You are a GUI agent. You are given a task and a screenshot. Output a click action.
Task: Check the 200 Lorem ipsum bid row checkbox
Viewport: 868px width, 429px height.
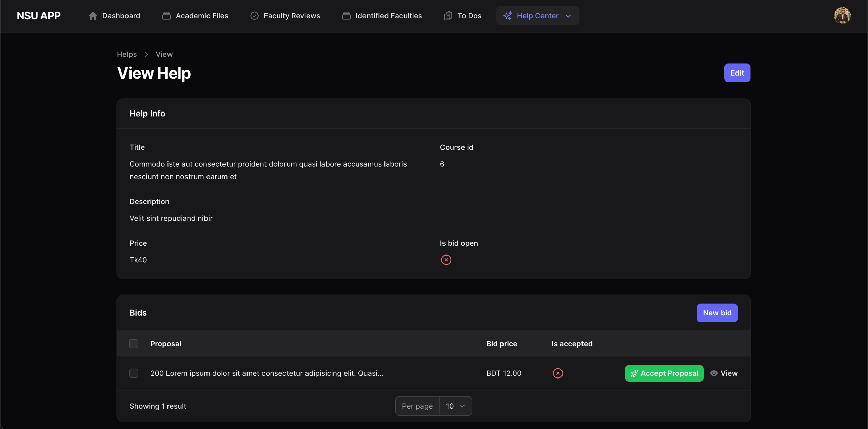pos(134,373)
